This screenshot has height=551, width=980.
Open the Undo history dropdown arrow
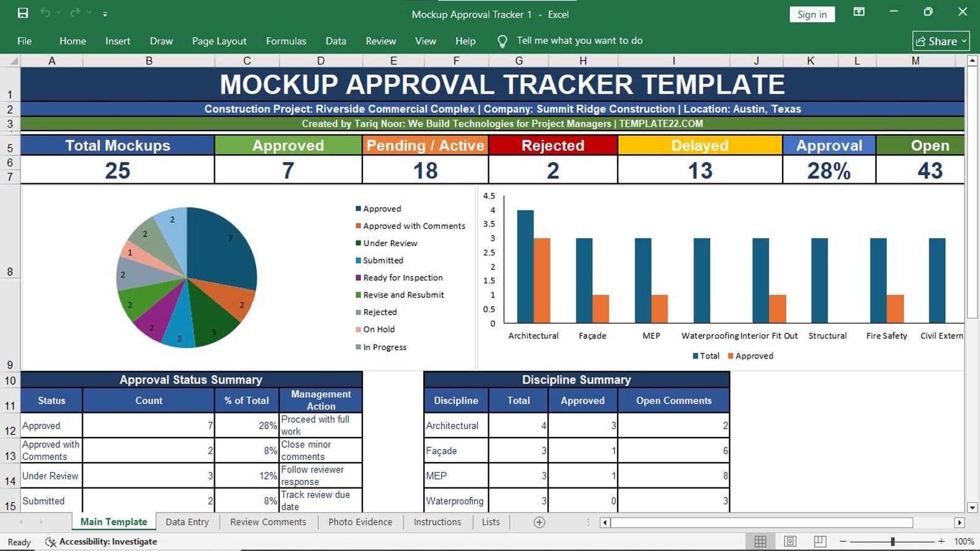pos(59,13)
